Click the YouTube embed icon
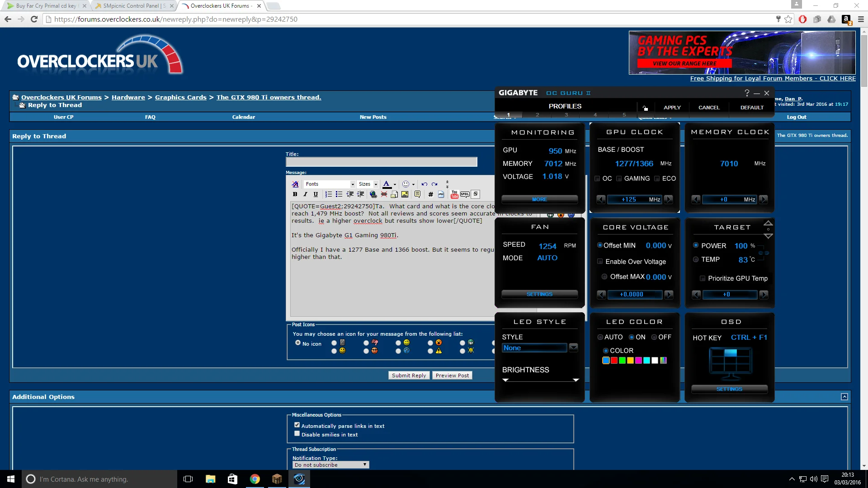Image resolution: width=868 pixels, height=488 pixels. pos(454,194)
